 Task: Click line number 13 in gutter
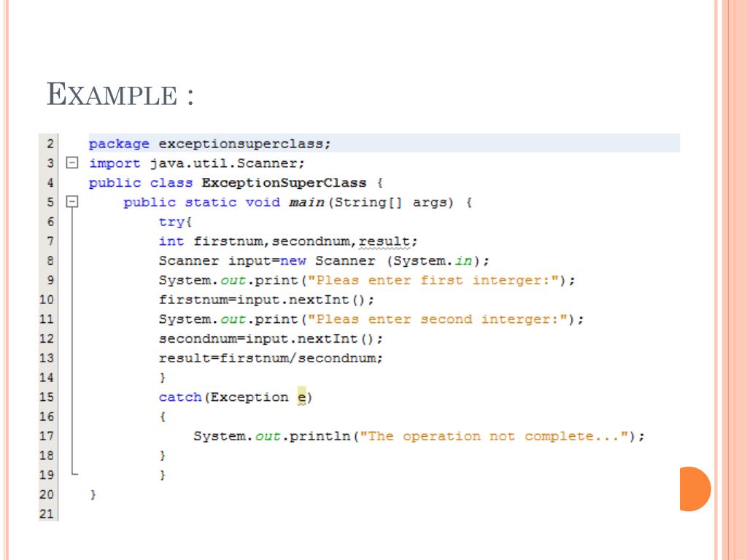click(47, 358)
